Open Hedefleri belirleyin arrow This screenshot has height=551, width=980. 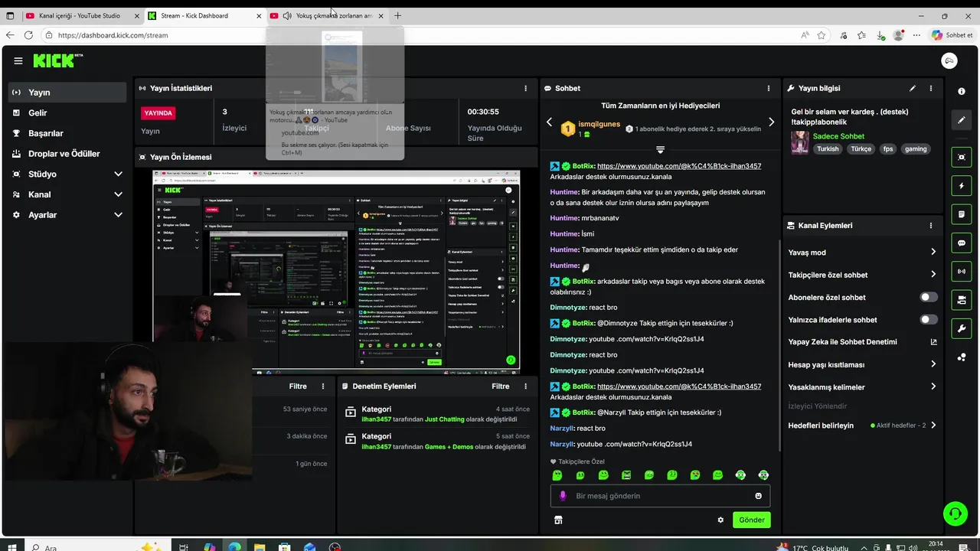coord(933,425)
